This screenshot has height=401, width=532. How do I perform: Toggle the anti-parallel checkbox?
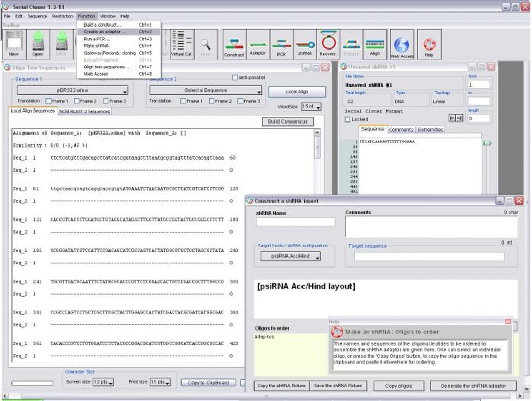click(x=235, y=77)
